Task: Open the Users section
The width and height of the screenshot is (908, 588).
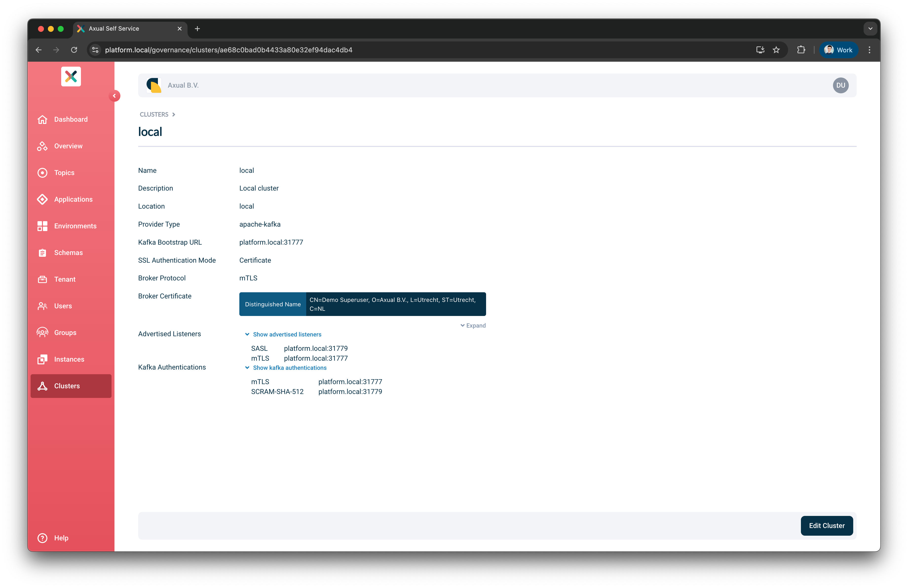Action: [63, 306]
